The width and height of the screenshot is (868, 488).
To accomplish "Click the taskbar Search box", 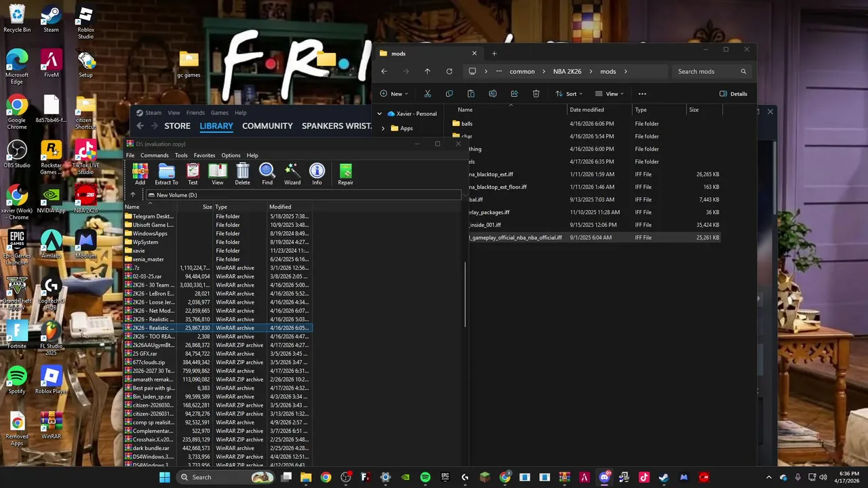I will pyautogui.click(x=224, y=477).
